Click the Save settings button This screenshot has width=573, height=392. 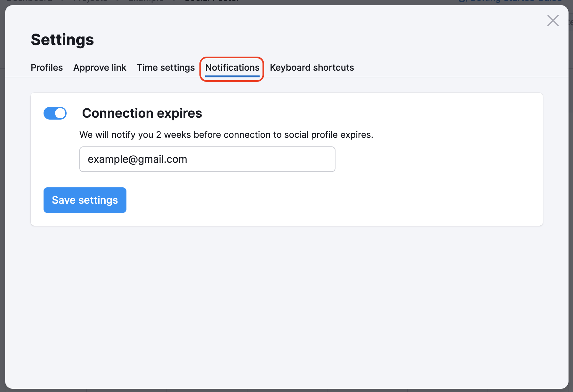[x=85, y=200]
